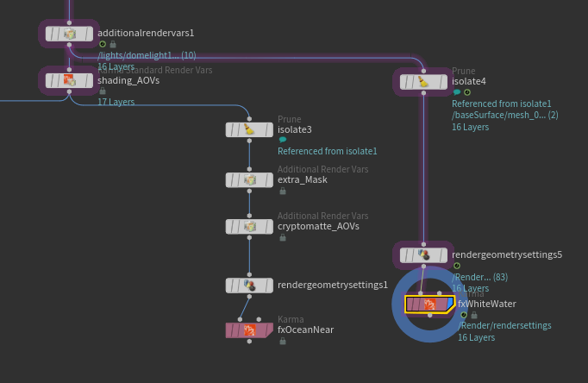The height and width of the screenshot is (383, 588).
Task: Toggle display flag on isolate4 node
Action: click(x=443, y=82)
